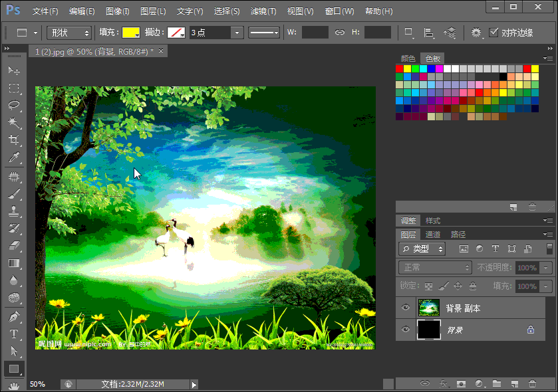Image resolution: width=558 pixels, height=392 pixels.
Task: Select the Lasso tool
Action: [14, 105]
